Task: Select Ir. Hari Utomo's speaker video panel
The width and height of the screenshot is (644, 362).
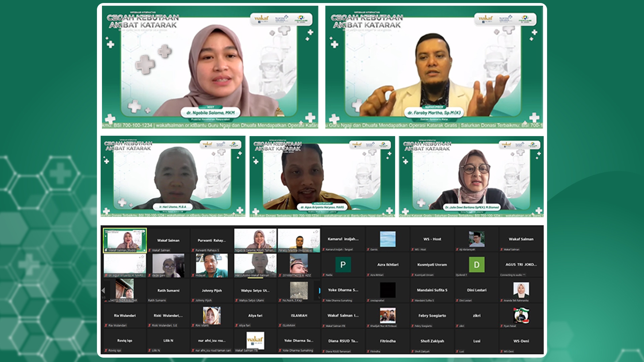Action: point(173,176)
